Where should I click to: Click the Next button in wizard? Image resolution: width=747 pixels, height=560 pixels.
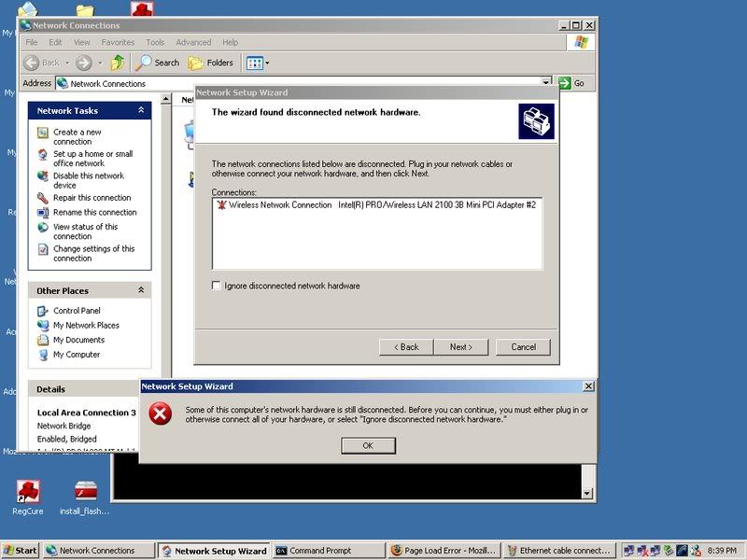[x=460, y=347]
